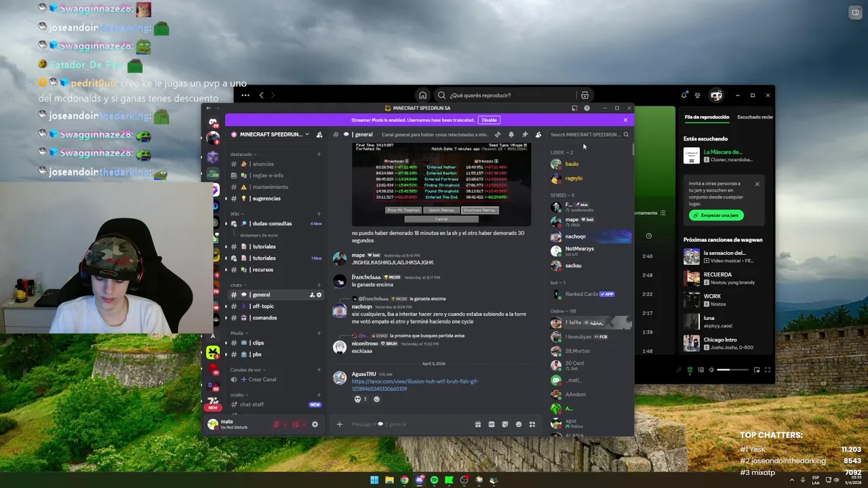Viewport: 868px width, 488px height.
Task: Open emoji picker in message bar
Action: pyautogui.click(x=519, y=424)
